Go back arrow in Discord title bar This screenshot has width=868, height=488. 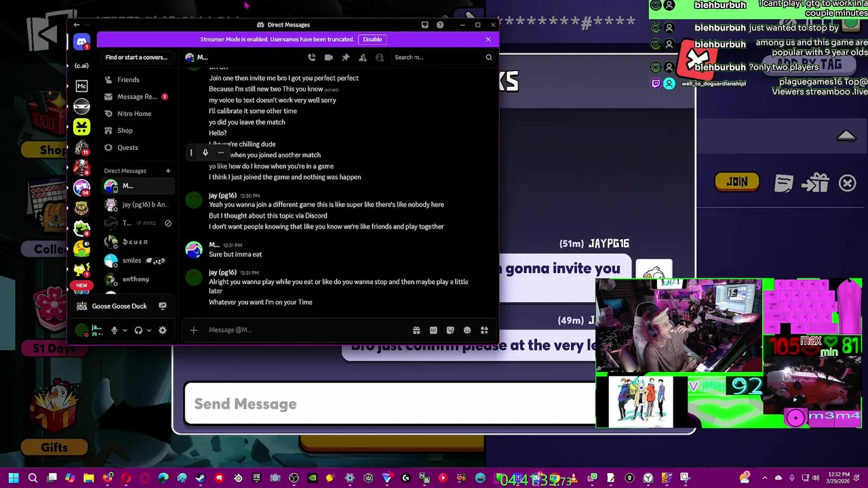click(x=77, y=25)
